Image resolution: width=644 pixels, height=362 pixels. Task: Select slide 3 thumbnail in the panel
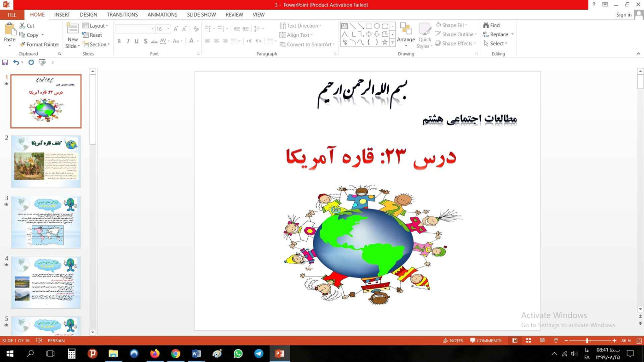[46, 222]
